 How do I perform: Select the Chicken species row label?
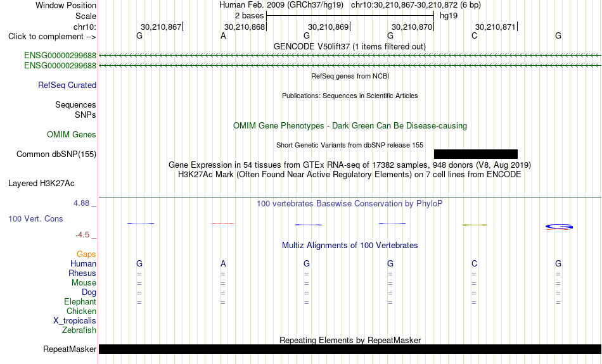pos(81,311)
